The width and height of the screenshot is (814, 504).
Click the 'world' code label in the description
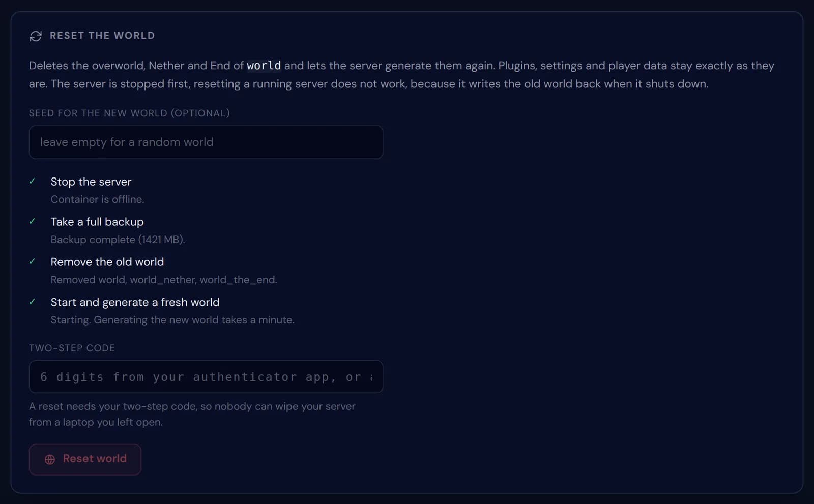click(x=264, y=66)
